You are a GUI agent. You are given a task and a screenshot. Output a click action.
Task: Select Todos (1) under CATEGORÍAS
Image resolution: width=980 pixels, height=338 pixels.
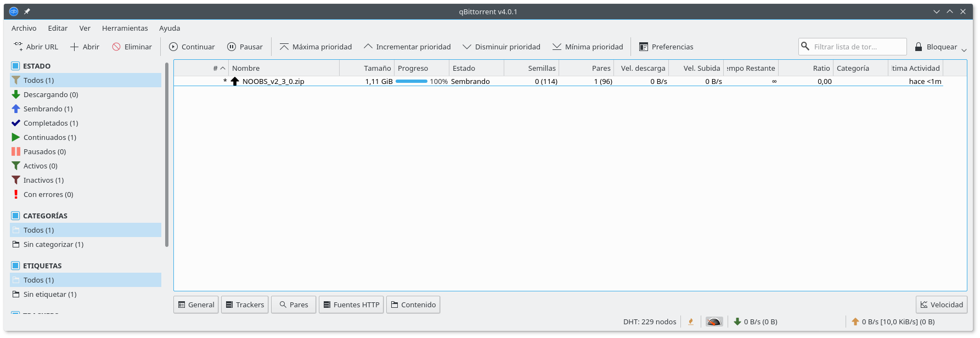pos(86,230)
